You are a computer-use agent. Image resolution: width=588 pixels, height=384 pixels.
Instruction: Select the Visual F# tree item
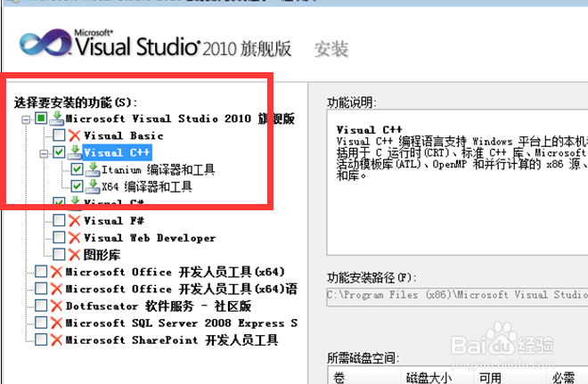pyautogui.click(x=114, y=220)
